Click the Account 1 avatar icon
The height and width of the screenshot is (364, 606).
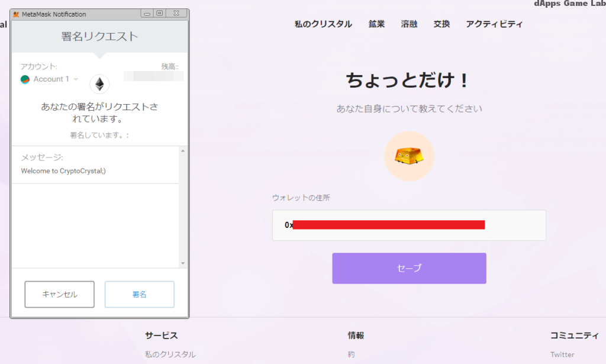(25, 79)
